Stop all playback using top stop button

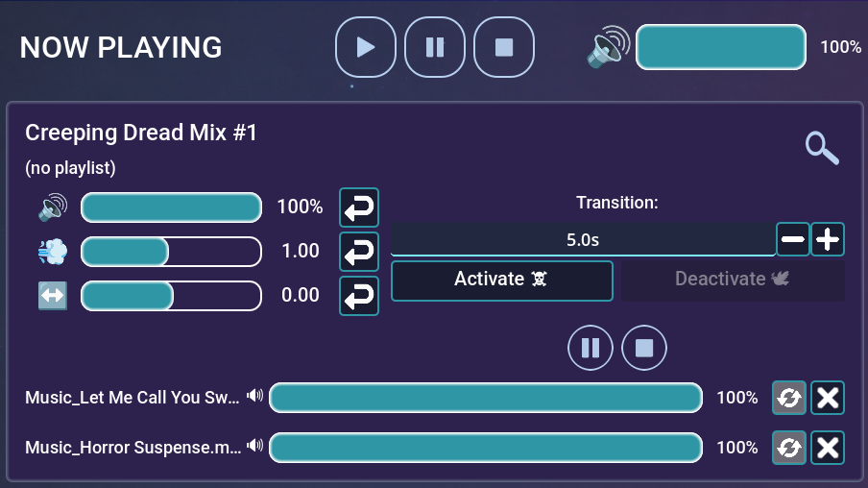[504, 47]
